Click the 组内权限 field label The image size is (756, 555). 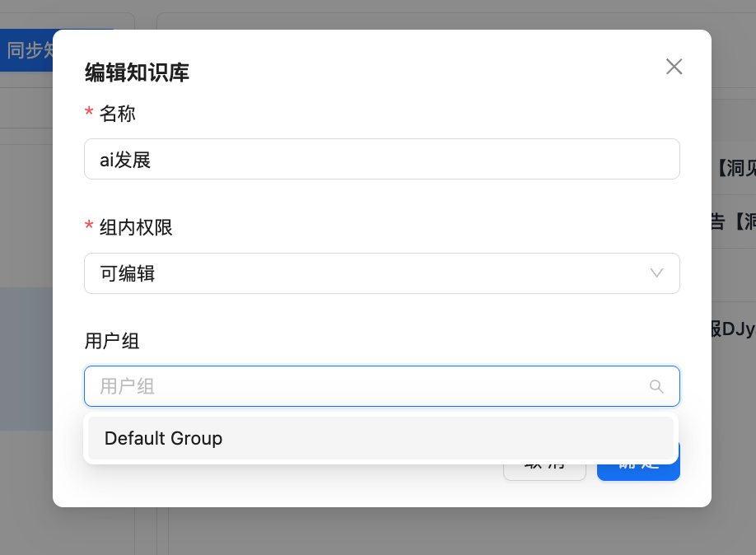point(136,227)
